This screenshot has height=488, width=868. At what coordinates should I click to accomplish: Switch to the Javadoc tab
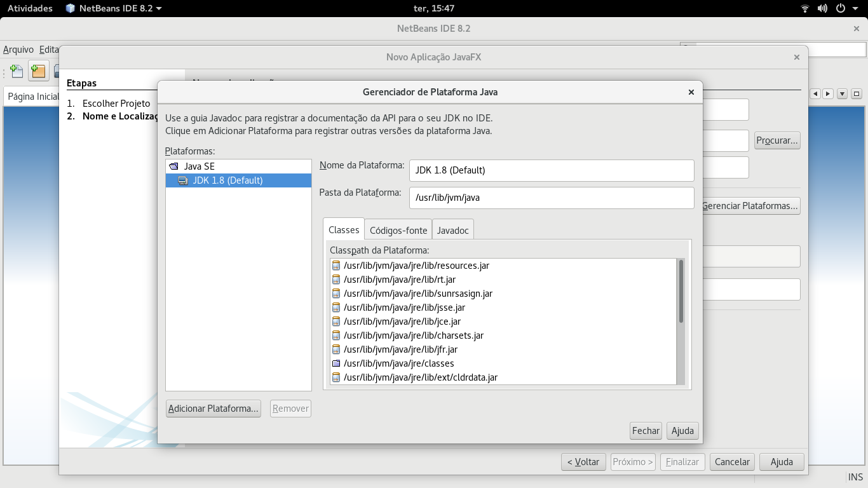pos(453,230)
